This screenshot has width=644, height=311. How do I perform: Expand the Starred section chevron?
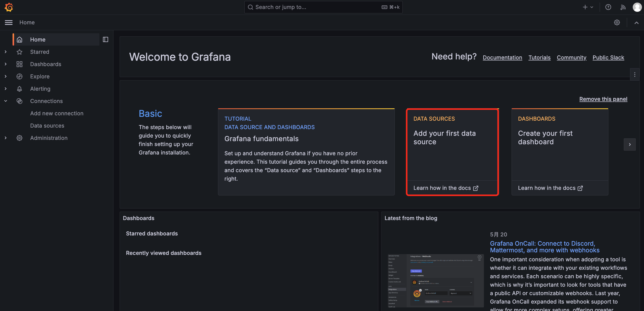point(6,52)
